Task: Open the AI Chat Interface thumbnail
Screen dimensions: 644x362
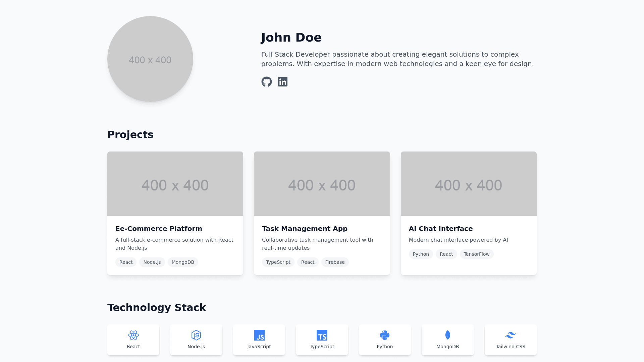Action: pos(469,184)
